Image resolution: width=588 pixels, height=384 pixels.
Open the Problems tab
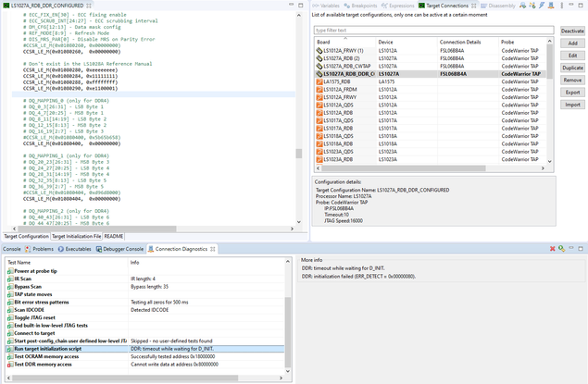point(39,249)
